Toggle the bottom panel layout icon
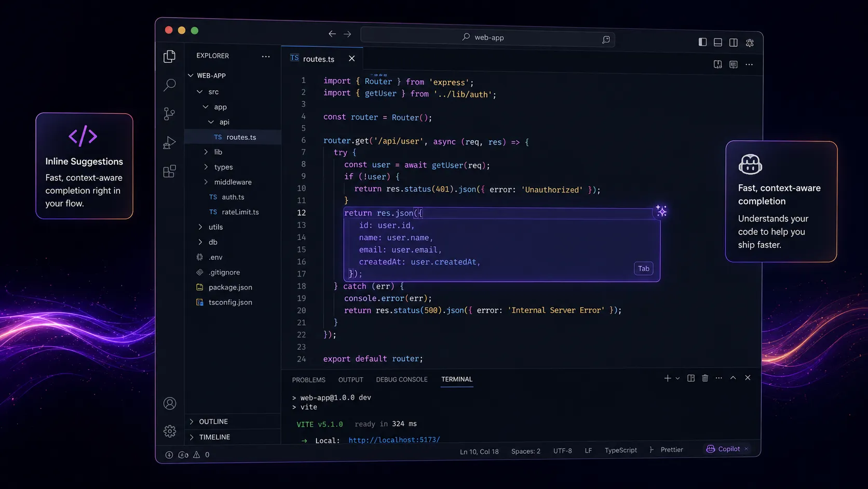Viewport: 868px width, 489px height. coord(718,43)
